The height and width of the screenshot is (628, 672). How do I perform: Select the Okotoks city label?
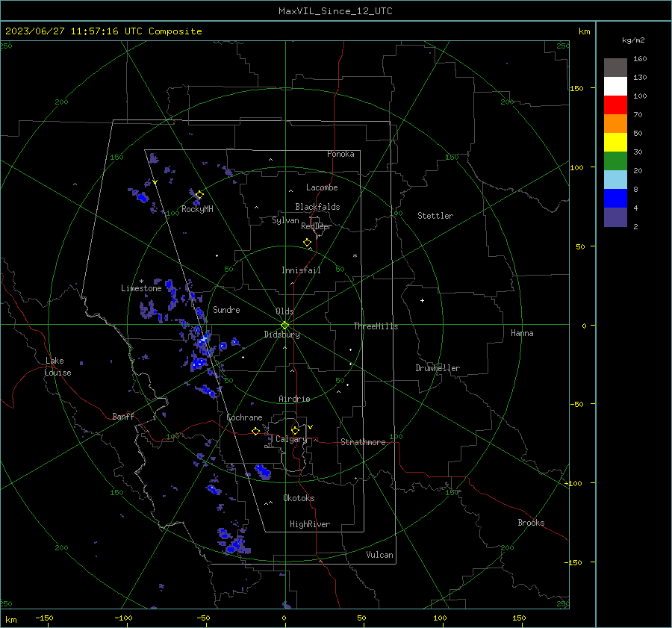click(x=299, y=498)
